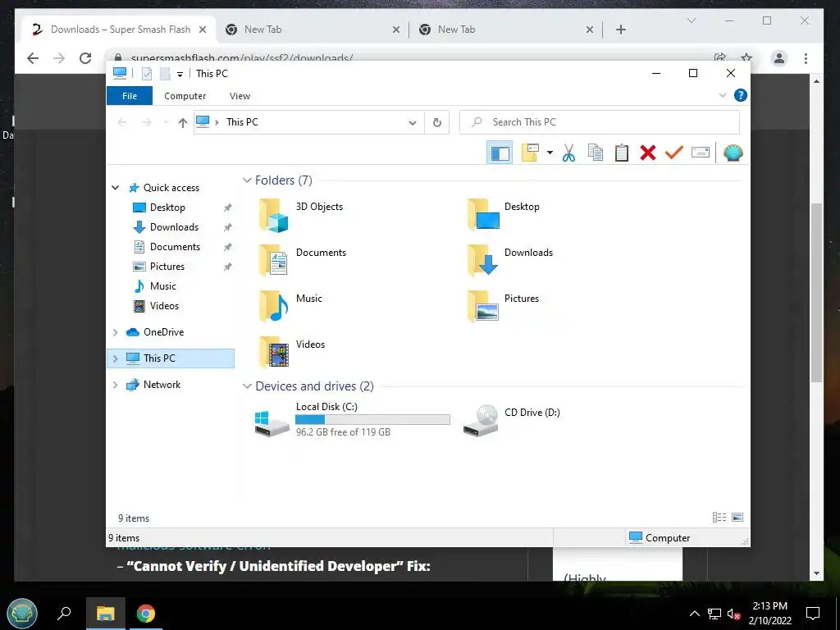Click the shell globe icon in the toolbar

tap(733, 153)
